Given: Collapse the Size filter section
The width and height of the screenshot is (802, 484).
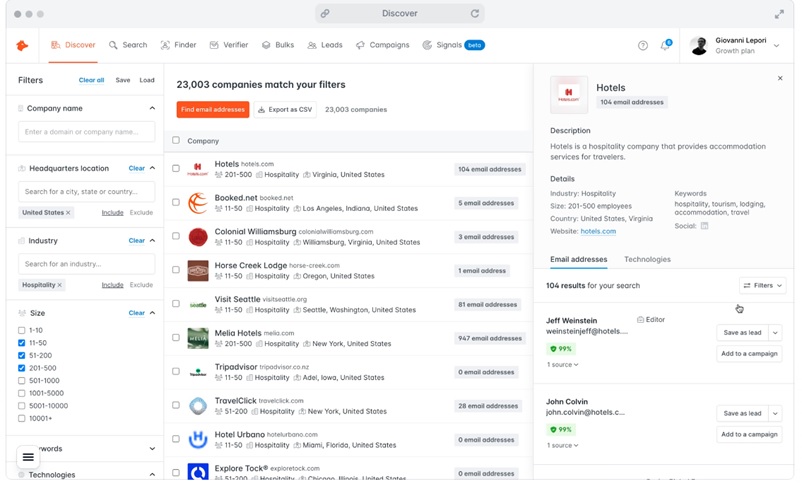Looking at the screenshot, I should pos(152,313).
